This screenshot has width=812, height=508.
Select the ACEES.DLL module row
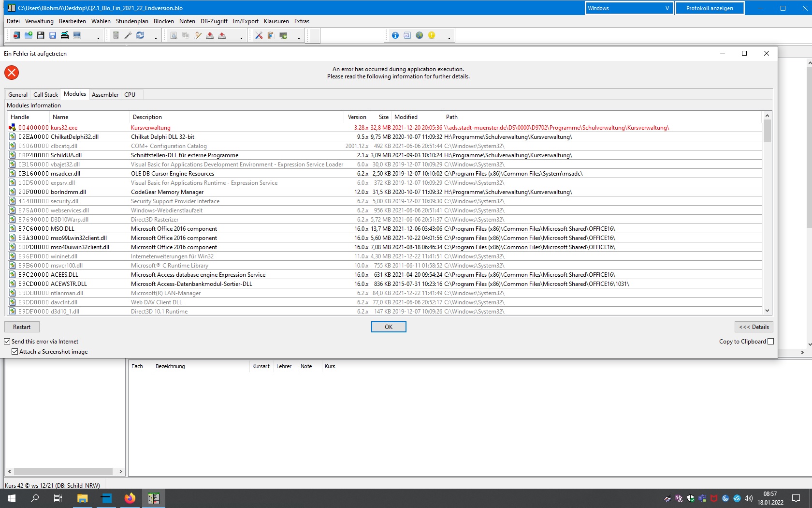point(385,275)
